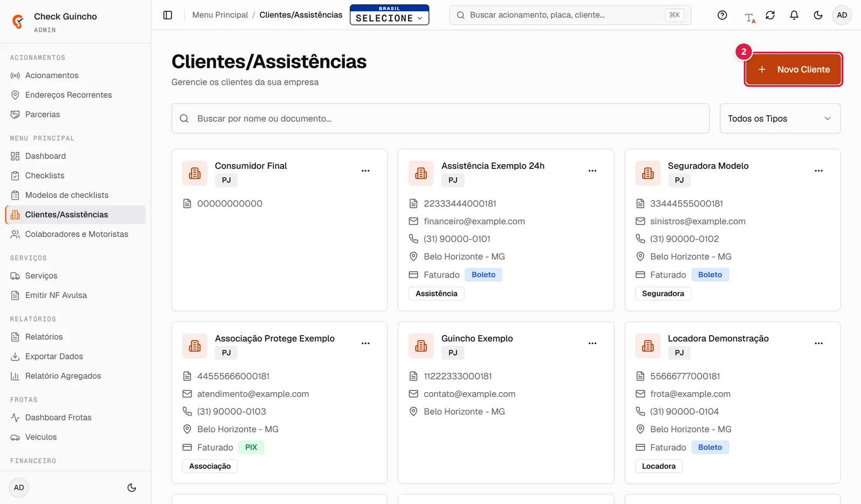Open Relatório Agregados item
861x504 pixels.
[x=75, y=376]
